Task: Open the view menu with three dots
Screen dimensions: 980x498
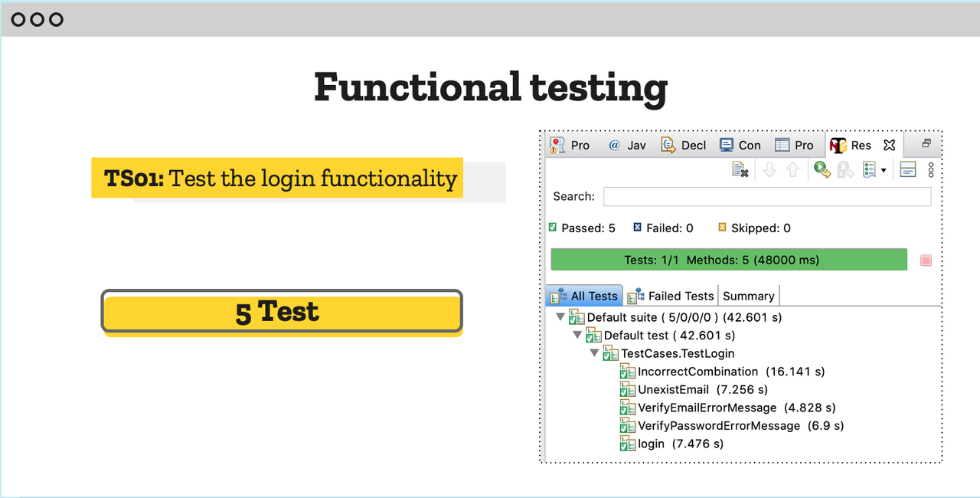Action: click(x=931, y=170)
